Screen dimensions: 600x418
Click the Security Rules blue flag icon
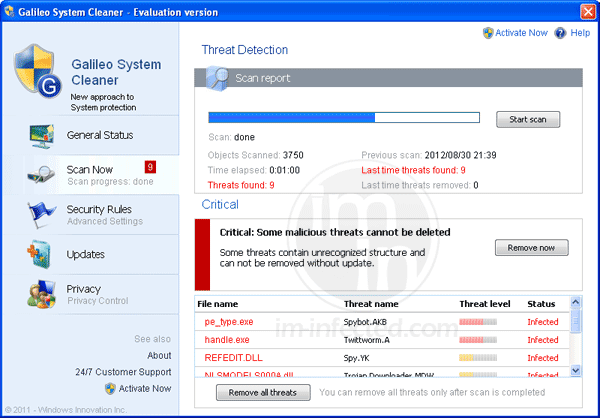(x=41, y=215)
